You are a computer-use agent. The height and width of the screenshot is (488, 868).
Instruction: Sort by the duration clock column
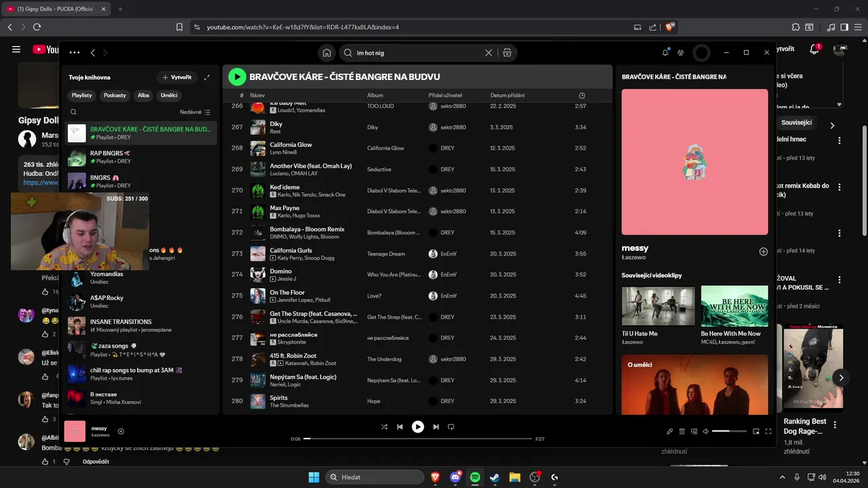[x=582, y=96]
